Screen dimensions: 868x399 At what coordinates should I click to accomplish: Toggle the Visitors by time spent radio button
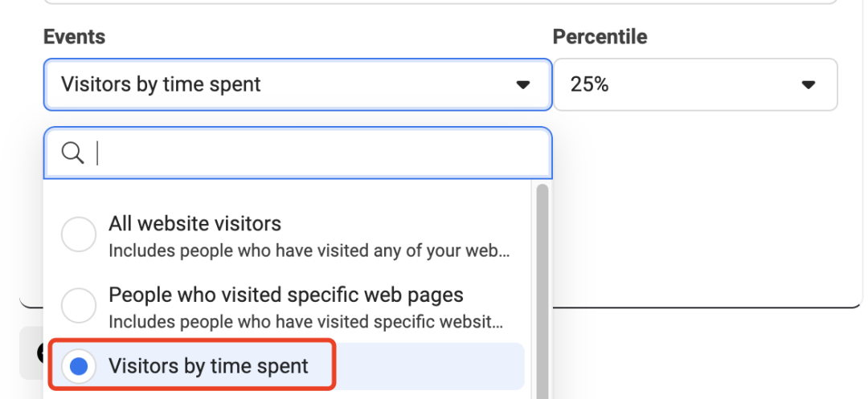point(79,367)
